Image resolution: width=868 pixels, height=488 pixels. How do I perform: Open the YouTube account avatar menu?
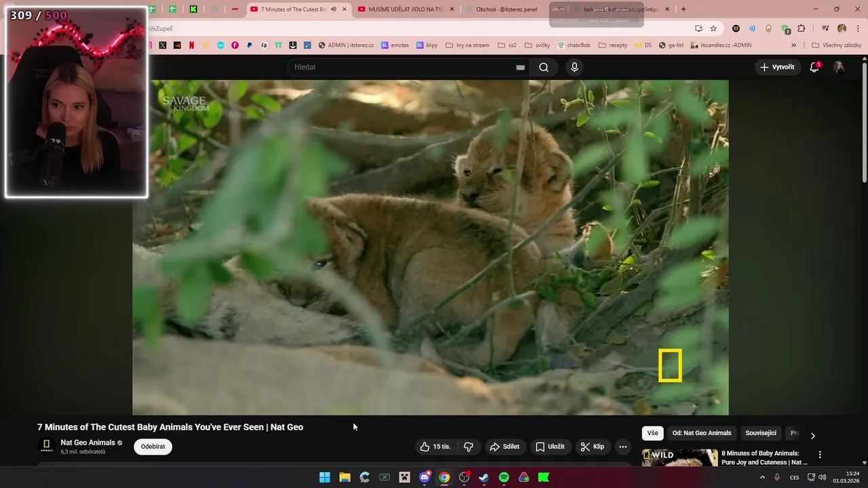coord(840,67)
